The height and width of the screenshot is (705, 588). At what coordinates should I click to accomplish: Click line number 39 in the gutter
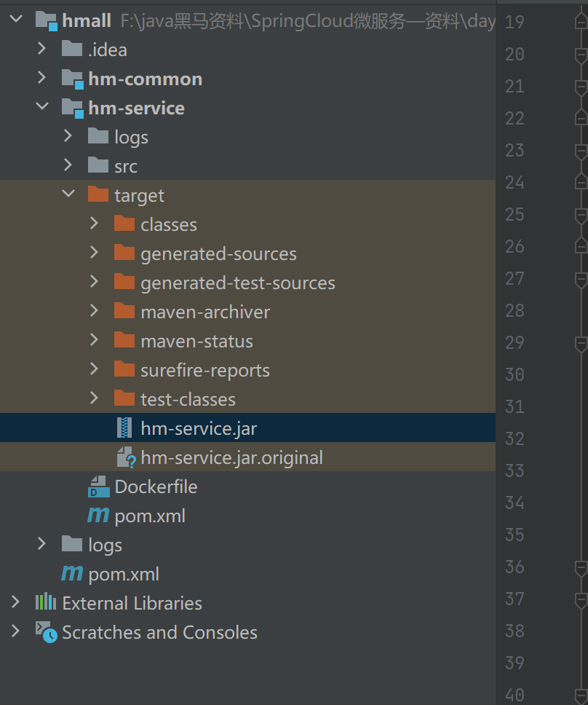pos(514,663)
